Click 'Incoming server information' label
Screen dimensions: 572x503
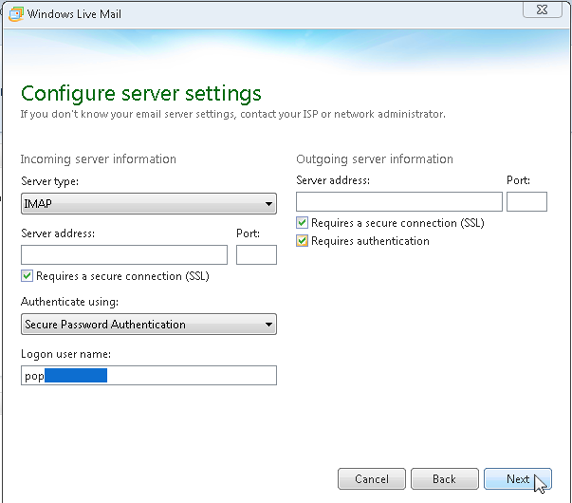point(98,159)
